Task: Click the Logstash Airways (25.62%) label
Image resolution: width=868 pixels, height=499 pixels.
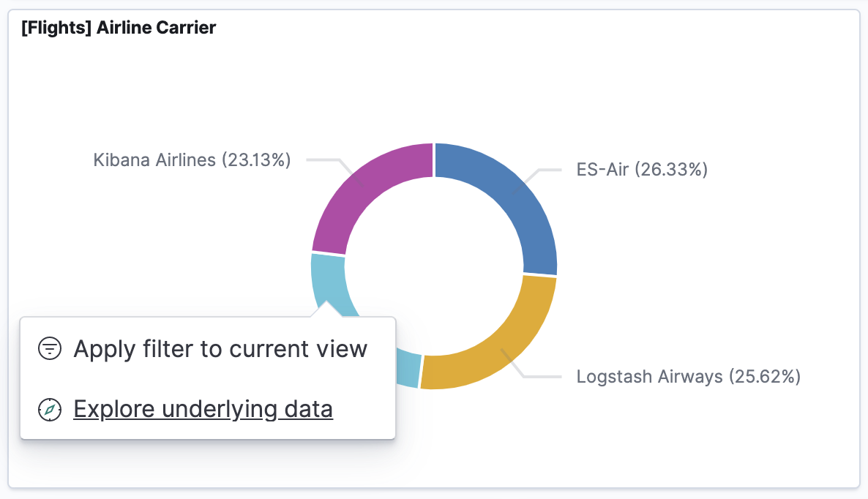Action: point(689,376)
